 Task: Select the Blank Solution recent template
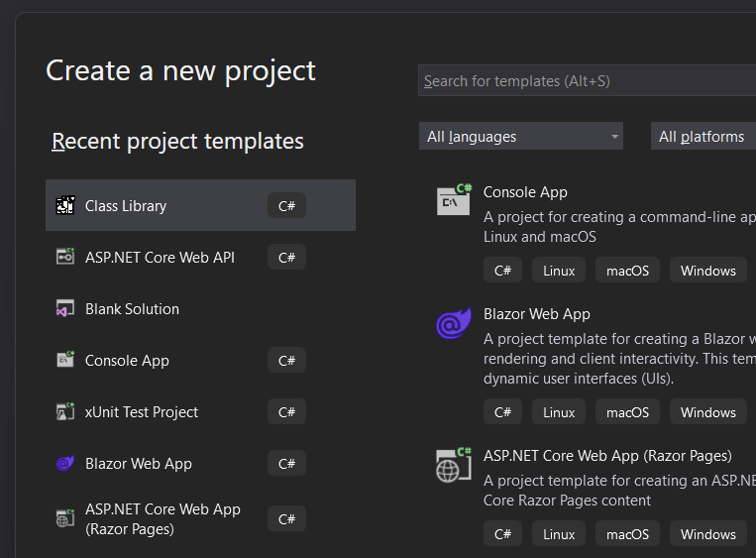(133, 309)
